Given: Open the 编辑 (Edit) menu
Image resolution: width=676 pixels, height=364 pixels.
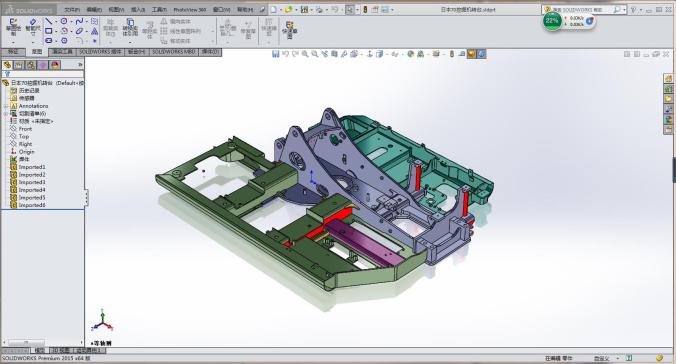Looking at the screenshot, I should (x=94, y=9).
